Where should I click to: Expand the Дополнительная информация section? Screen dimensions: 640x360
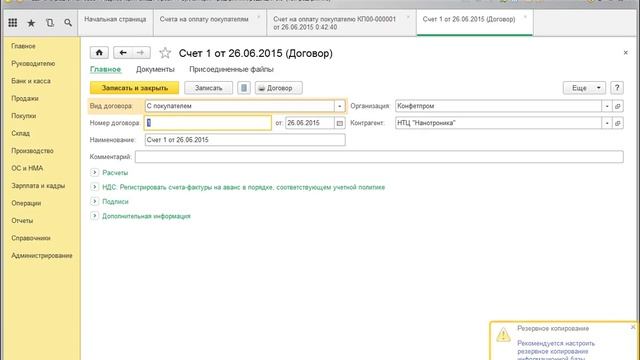(x=94, y=216)
